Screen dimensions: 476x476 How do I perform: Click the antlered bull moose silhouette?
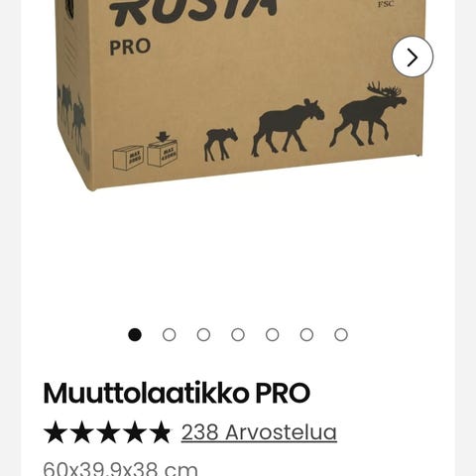(x=368, y=114)
